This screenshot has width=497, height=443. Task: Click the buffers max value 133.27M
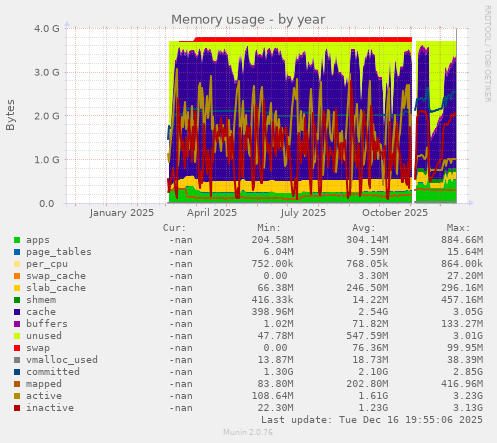pos(462,324)
